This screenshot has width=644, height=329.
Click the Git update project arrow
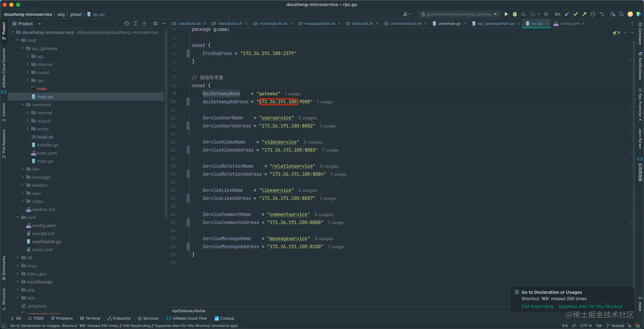[567, 14]
